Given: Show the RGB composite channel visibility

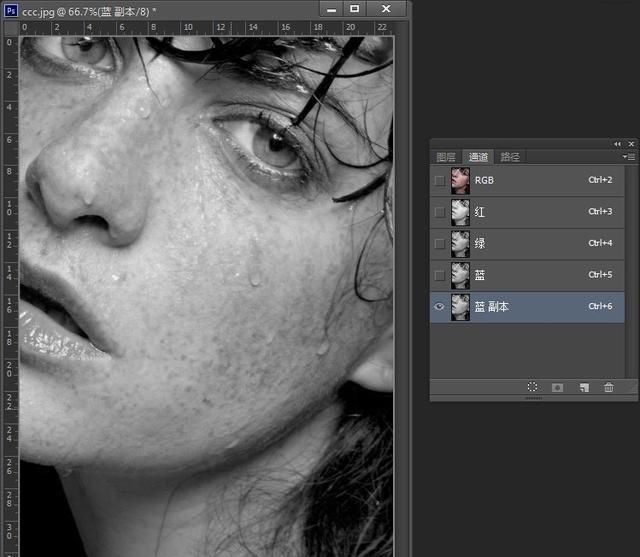Looking at the screenshot, I should [440, 181].
